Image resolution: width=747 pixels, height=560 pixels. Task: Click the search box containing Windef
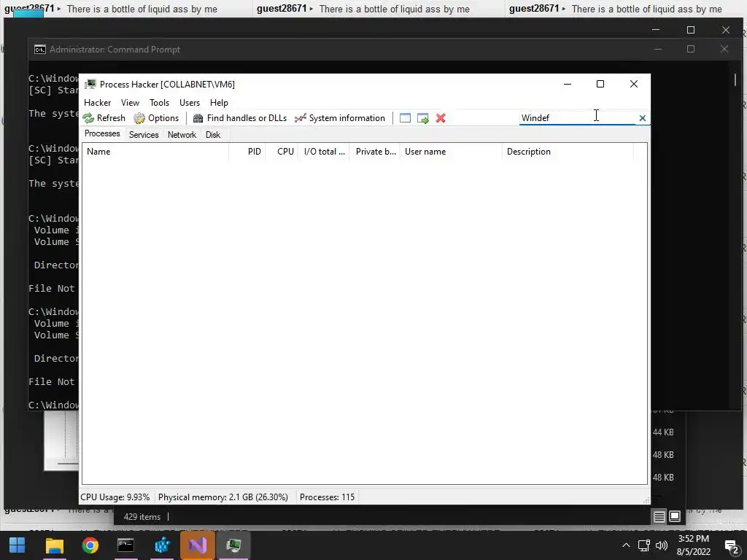coord(577,117)
